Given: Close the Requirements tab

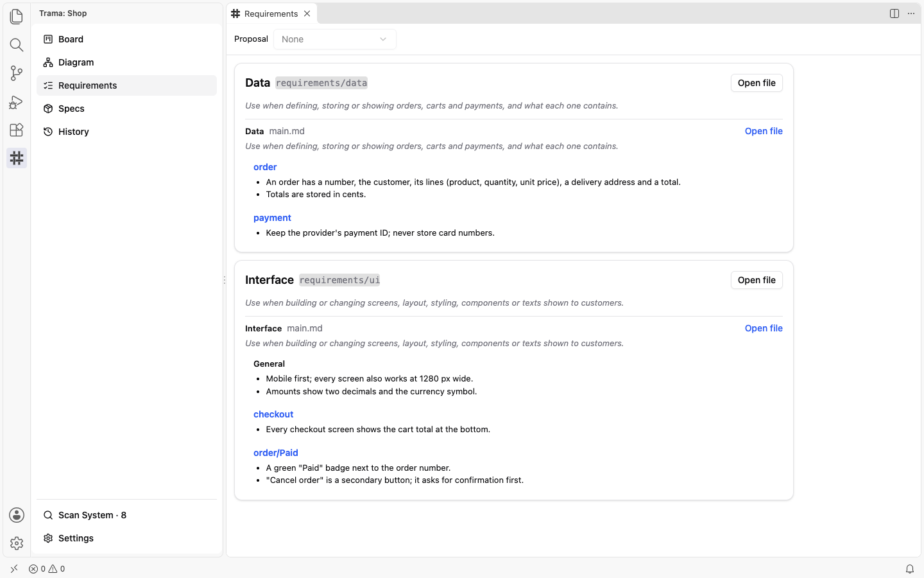Looking at the screenshot, I should (307, 13).
